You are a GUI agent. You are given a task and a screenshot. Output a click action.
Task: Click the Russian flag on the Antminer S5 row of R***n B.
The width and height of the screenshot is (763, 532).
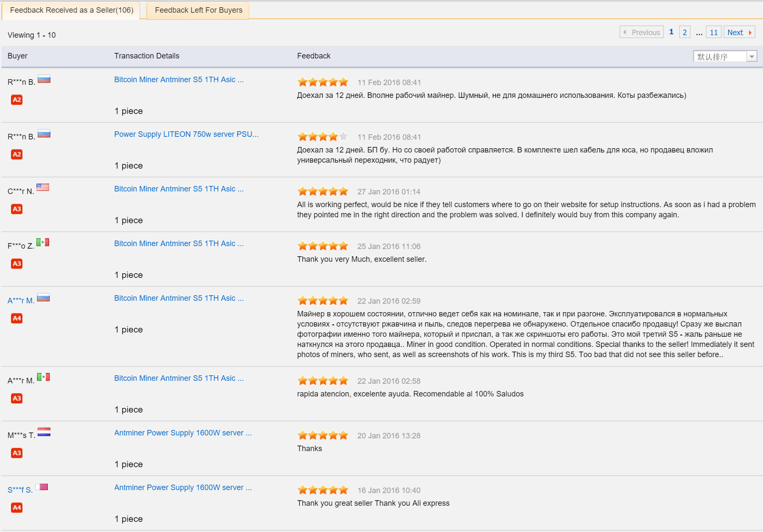pyautogui.click(x=44, y=79)
